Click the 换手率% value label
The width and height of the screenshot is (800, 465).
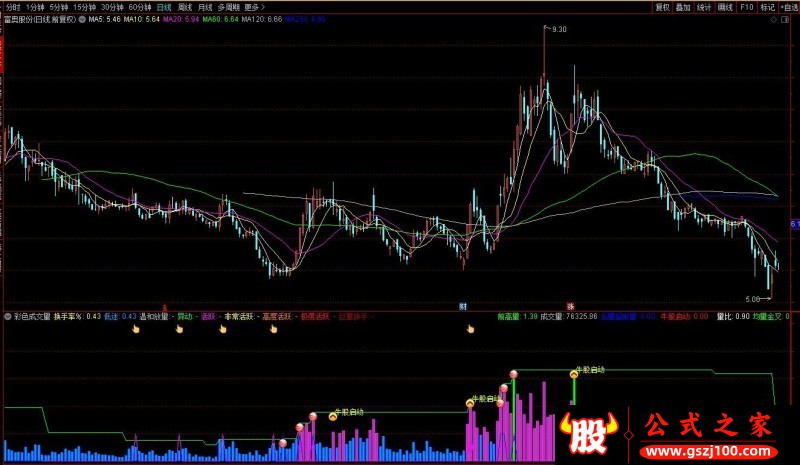pos(77,316)
